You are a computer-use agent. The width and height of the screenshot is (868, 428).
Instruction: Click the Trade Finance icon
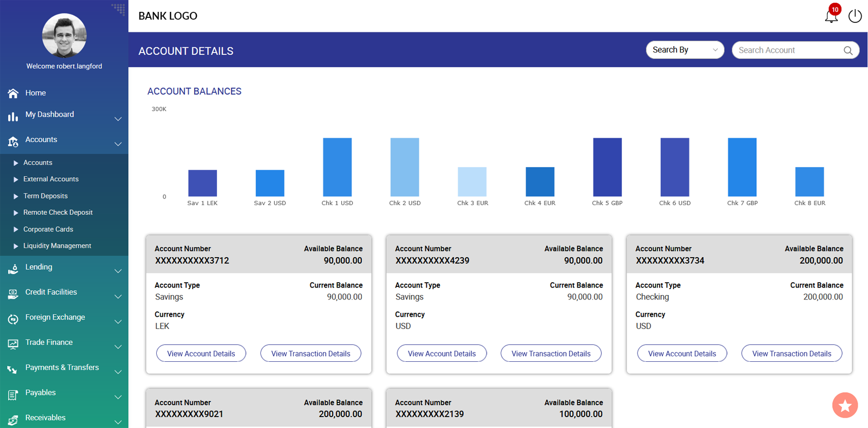pos(13,344)
